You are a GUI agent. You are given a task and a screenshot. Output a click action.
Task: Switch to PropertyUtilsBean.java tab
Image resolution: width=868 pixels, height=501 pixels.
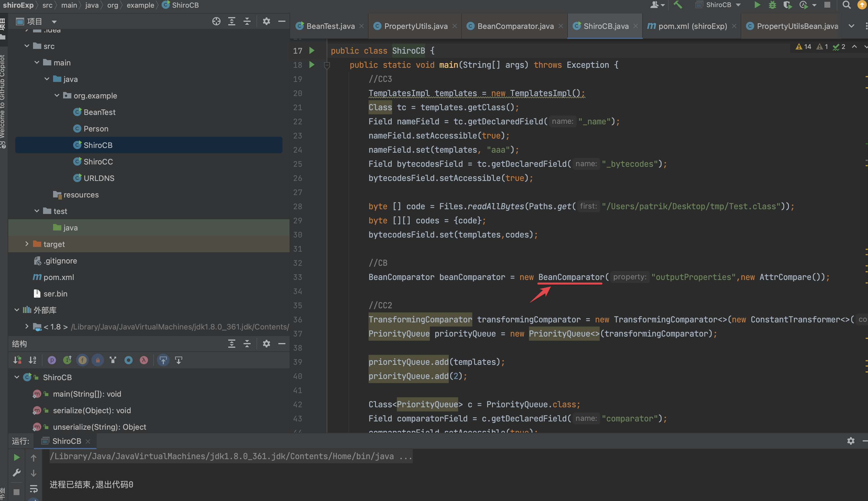pyautogui.click(x=792, y=26)
